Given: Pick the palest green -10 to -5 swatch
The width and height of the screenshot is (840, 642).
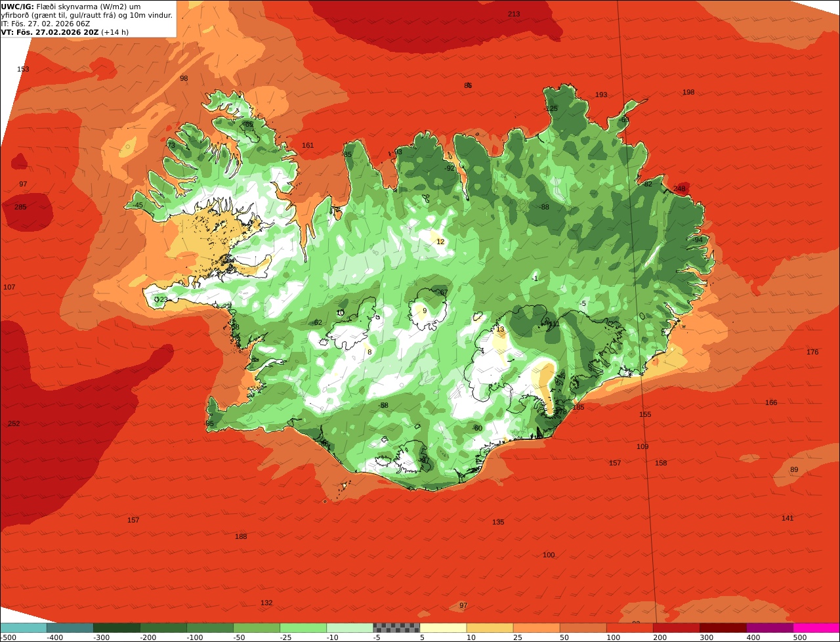Looking at the screenshot, I should (350, 628).
